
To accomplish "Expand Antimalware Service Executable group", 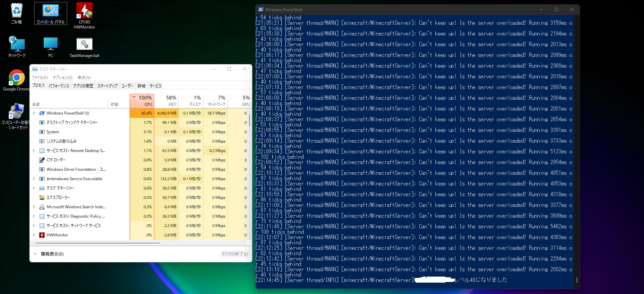I will pyautogui.click(x=34, y=179).
